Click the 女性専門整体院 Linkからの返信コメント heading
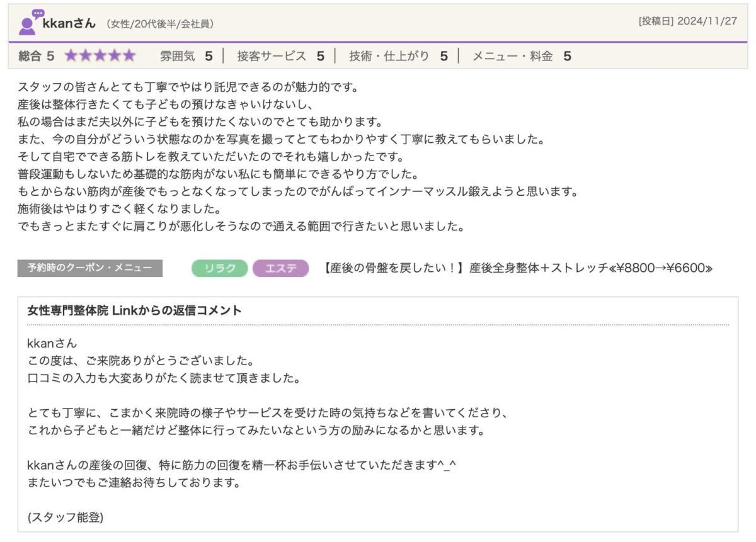756x542 pixels. pos(134,310)
